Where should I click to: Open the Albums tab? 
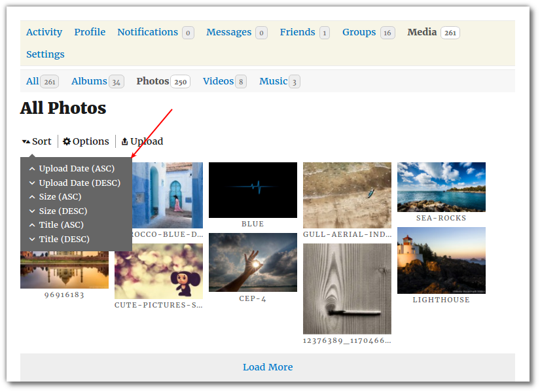[89, 81]
